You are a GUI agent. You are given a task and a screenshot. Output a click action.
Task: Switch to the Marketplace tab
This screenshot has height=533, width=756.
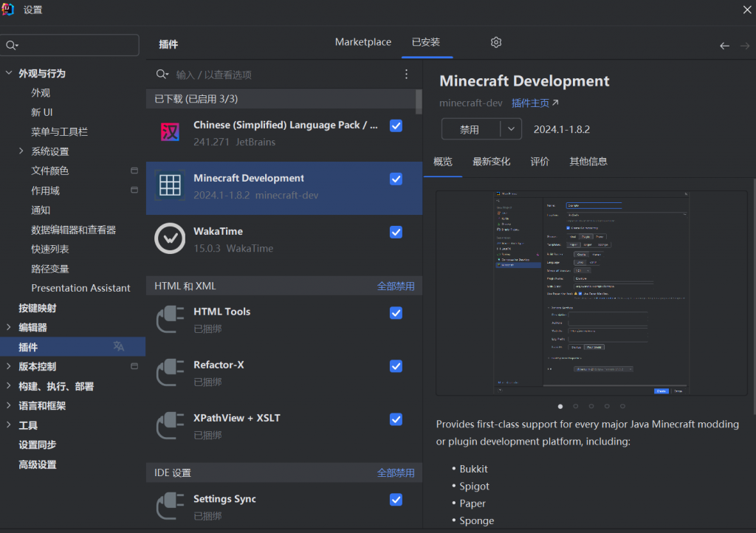coord(363,42)
